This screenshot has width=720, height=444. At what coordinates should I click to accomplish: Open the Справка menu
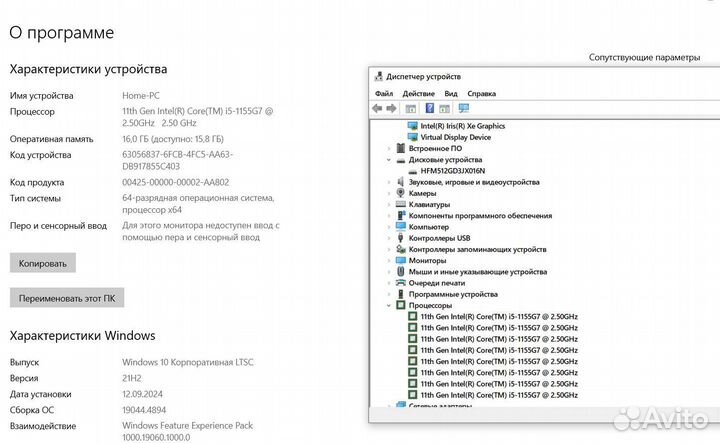coord(482,93)
